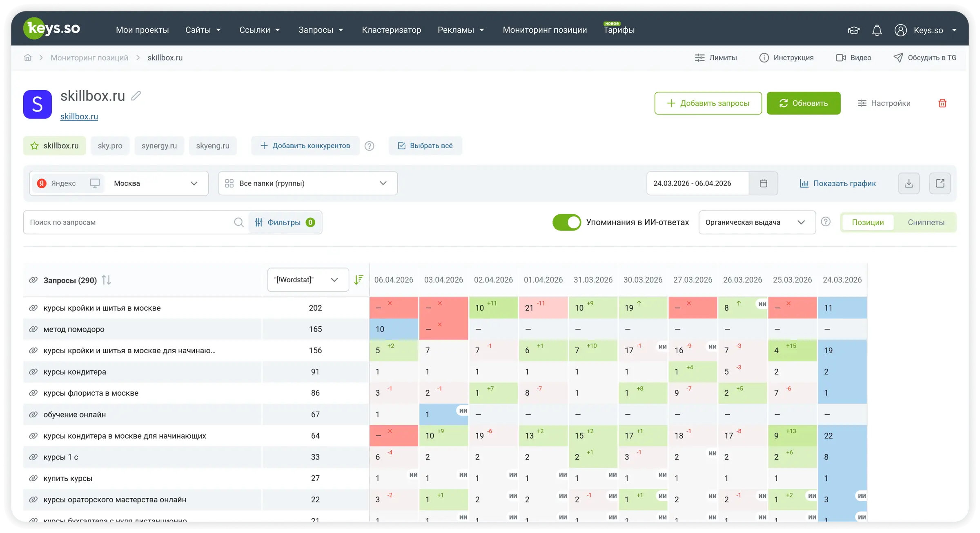
Task: Download report with the download icon
Action: pyautogui.click(x=909, y=183)
